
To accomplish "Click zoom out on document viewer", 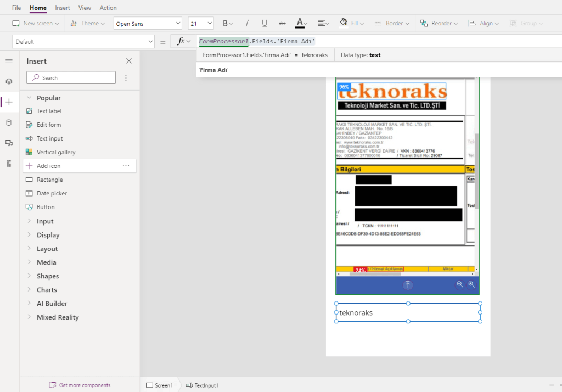I will (x=460, y=284).
